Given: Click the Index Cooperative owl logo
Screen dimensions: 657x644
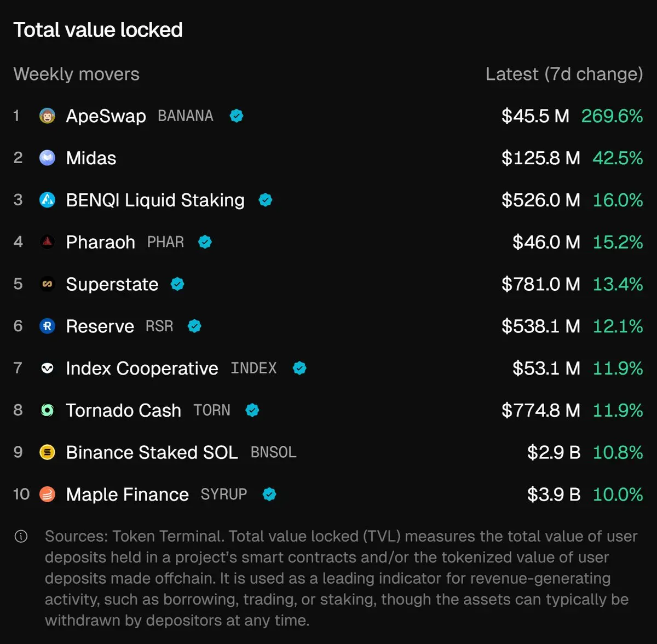Looking at the screenshot, I should click(48, 368).
